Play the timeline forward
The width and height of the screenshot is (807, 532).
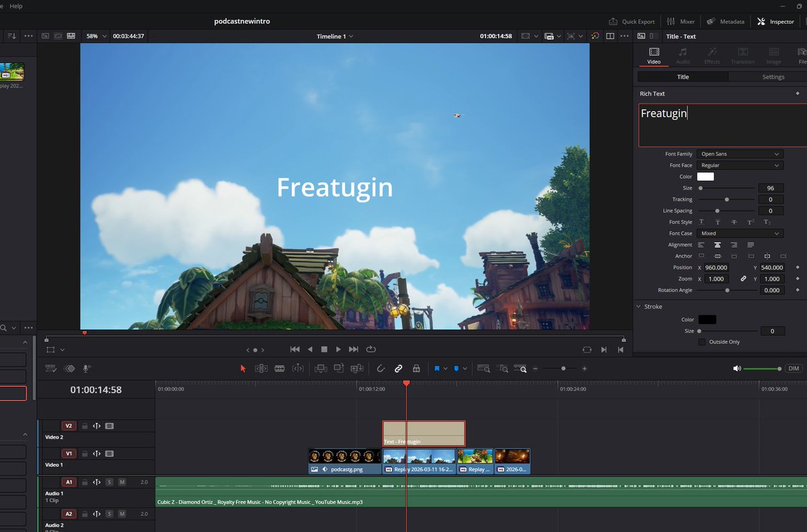click(x=338, y=350)
